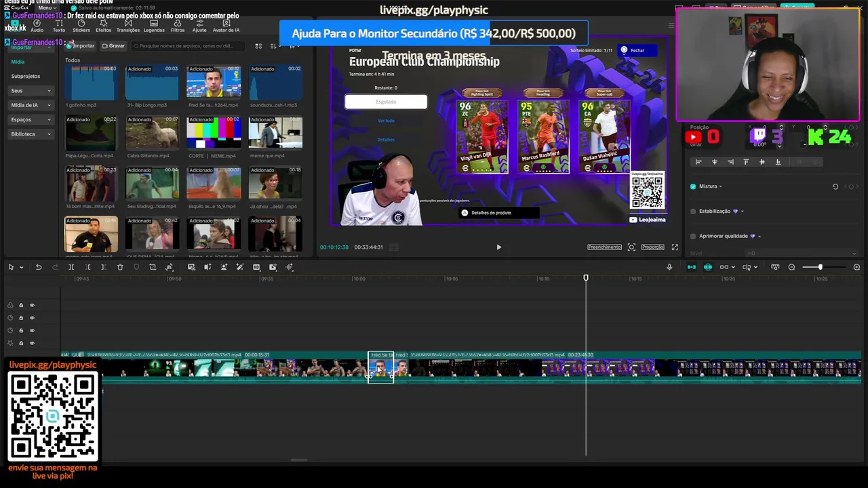Select the Papa-Légu...Corta.mp4 thumbnail
Image resolution: width=868 pixels, height=488 pixels.
91,133
